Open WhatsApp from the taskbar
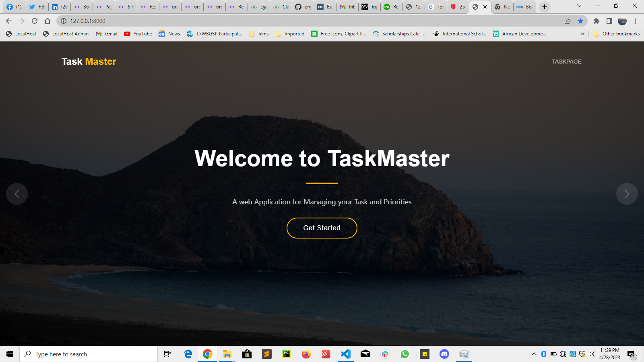The height and width of the screenshot is (362, 644). click(405, 354)
